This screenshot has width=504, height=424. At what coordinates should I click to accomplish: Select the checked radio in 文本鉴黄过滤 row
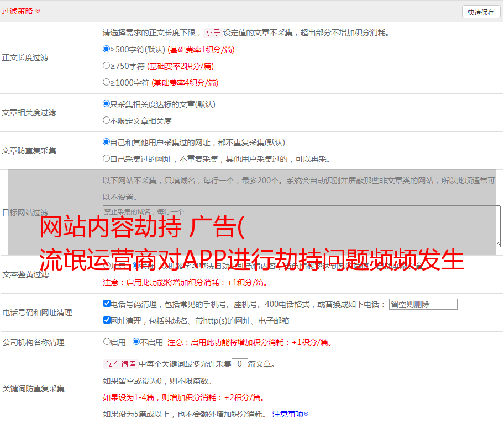136,266
